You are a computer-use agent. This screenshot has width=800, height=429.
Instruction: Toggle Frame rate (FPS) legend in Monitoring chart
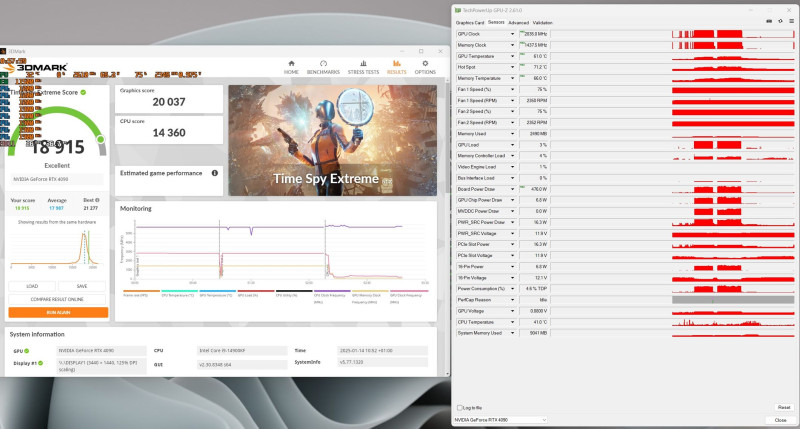tap(141, 293)
